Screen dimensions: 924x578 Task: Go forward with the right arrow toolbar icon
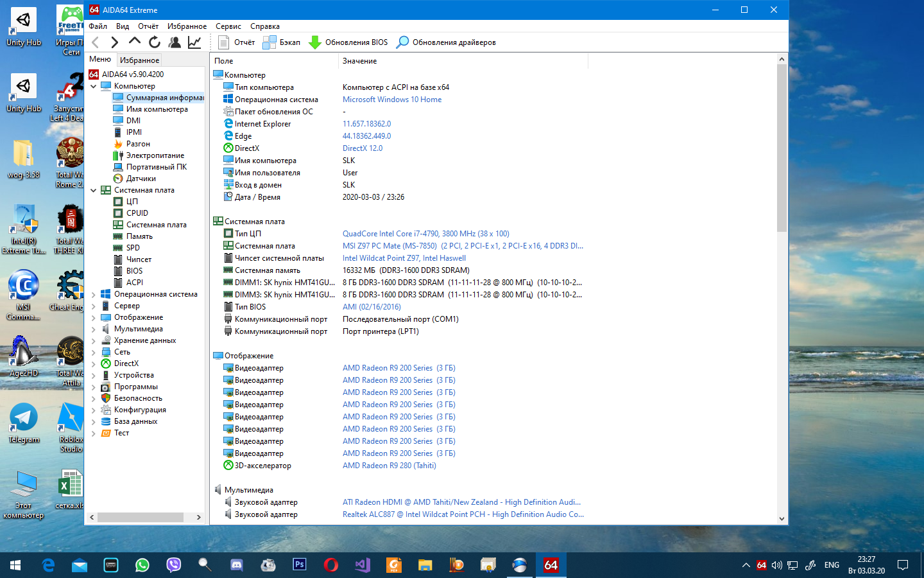coord(114,42)
